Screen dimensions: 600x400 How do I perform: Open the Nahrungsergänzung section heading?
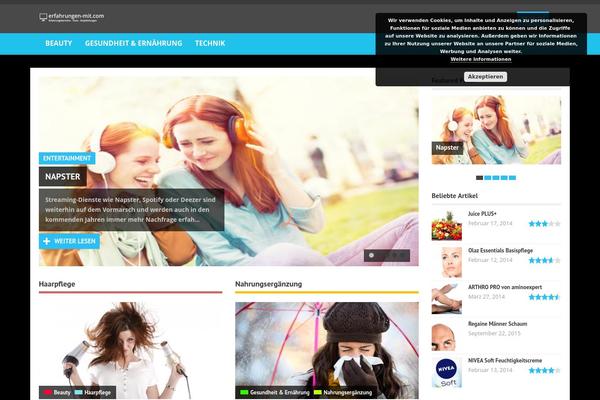coord(269,284)
